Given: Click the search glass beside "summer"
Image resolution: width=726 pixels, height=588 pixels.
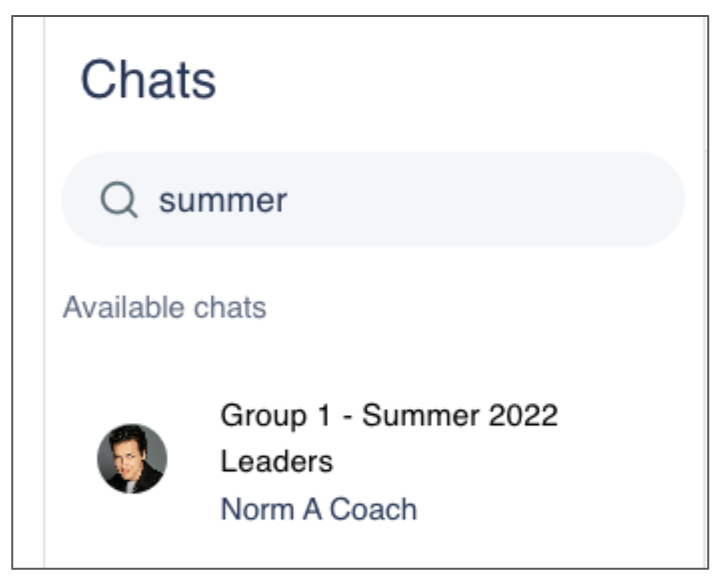Looking at the screenshot, I should pos(118,201).
